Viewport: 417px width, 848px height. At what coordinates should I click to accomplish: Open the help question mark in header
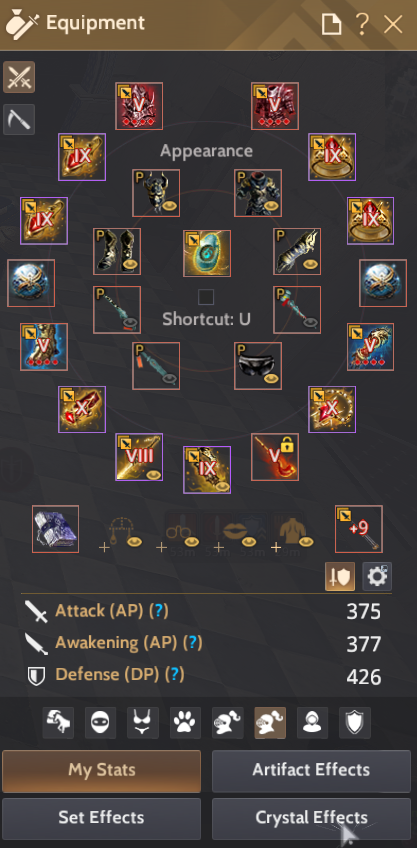pos(362,24)
